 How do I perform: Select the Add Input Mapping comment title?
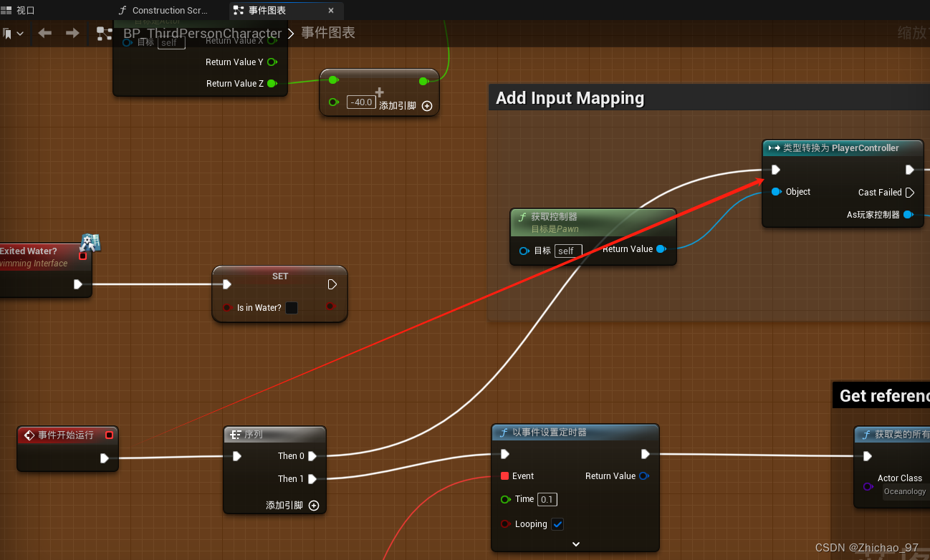point(570,98)
